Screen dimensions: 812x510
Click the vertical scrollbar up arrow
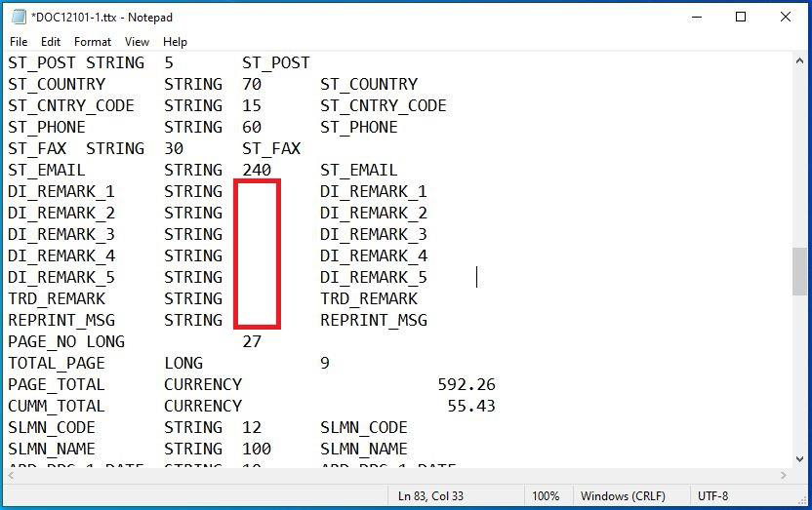(x=799, y=61)
